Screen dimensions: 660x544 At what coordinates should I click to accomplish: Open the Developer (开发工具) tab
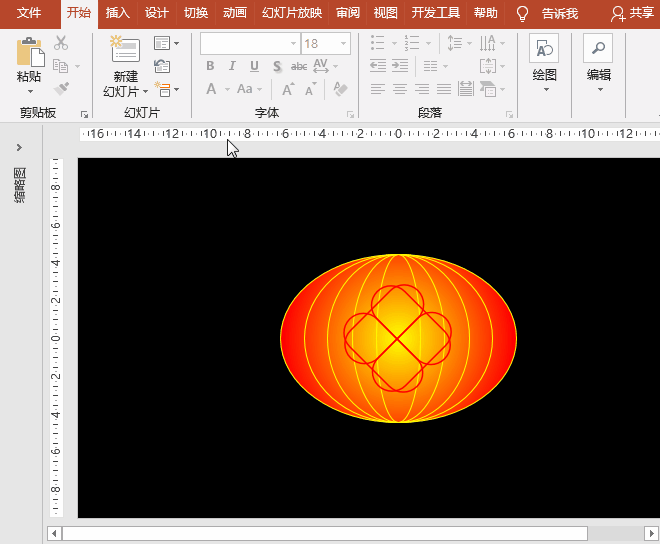pyautogui.click(x=435, y=13)
